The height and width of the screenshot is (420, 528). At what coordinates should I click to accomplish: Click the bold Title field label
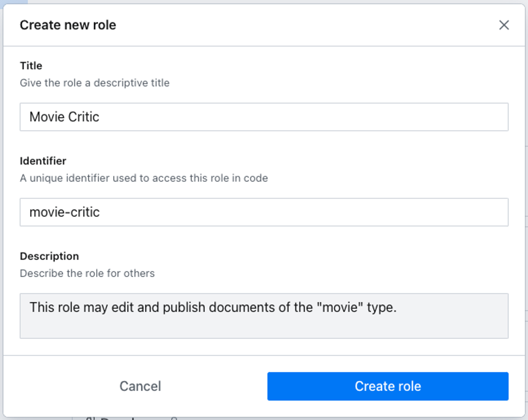point(31,66)
